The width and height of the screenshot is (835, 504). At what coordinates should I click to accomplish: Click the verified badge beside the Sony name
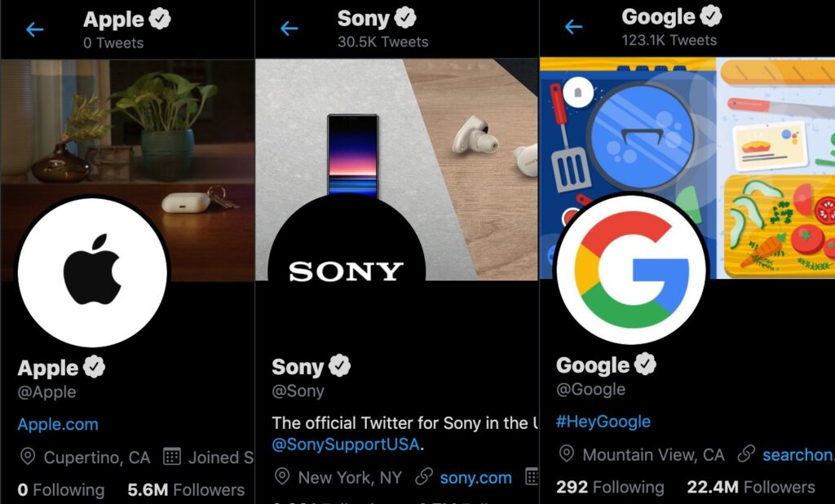coord(340,365)
